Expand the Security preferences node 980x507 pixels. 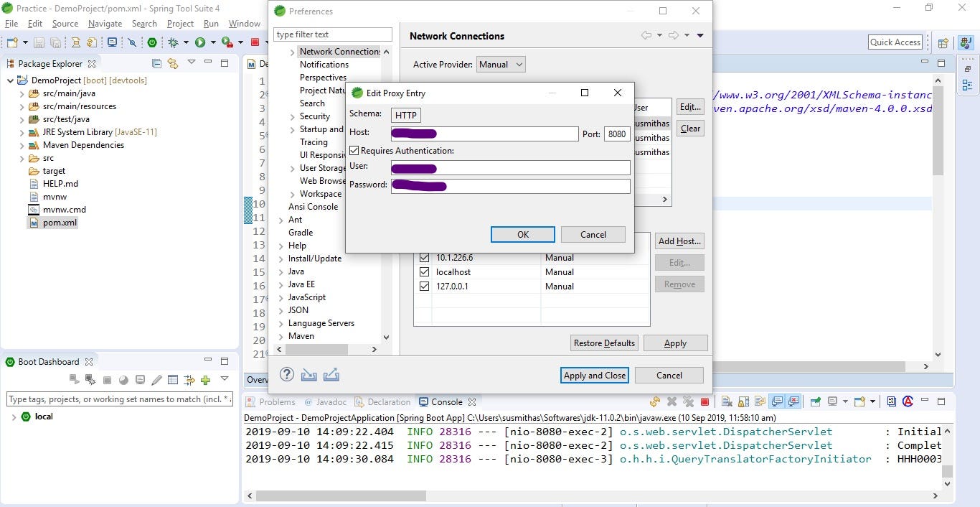(x=293, y=116)
